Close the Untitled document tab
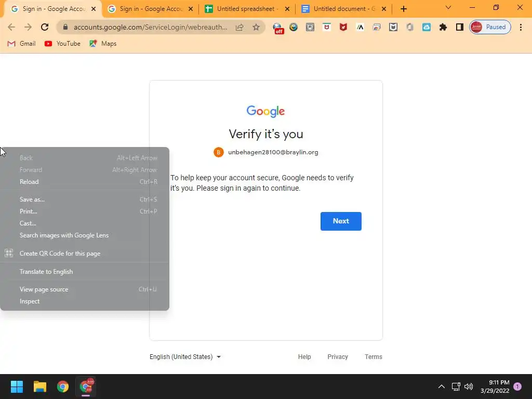The image size is (532, 399). click(384, 9)
